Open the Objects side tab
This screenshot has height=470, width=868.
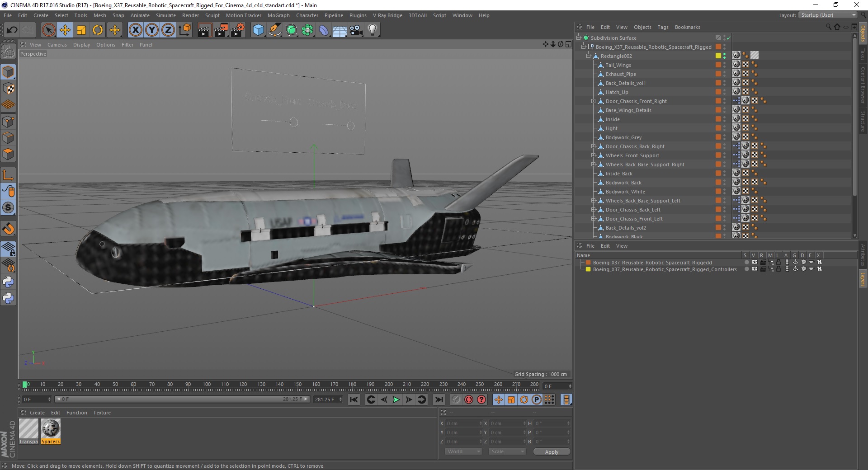coord(863,34)
